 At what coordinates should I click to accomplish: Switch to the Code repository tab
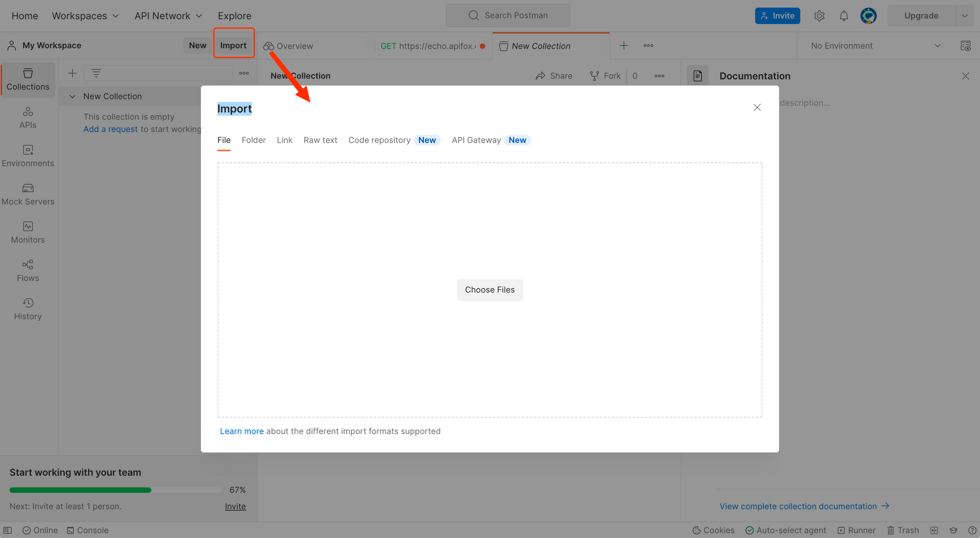click(394, 140)
